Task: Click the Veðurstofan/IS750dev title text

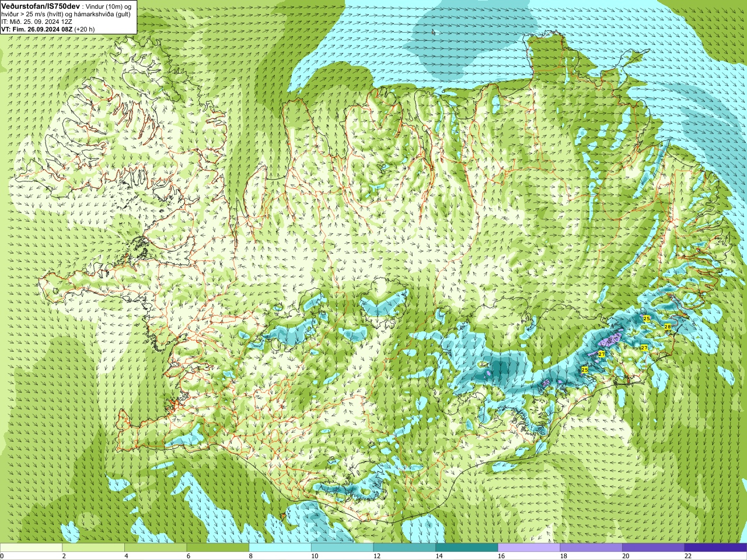Action: 40,5
